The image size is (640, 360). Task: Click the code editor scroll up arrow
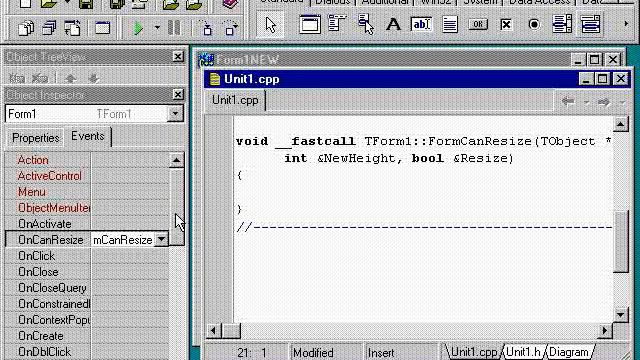click(x=621, y=124)
